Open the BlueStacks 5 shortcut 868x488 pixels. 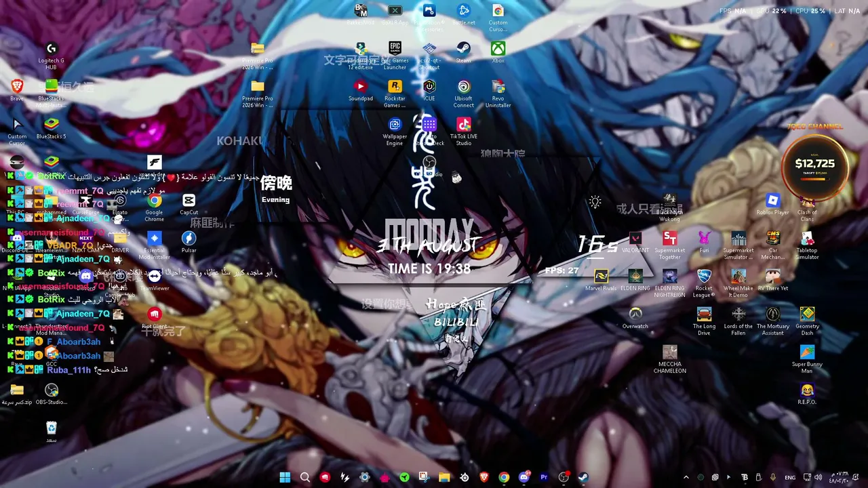[52, 129]
